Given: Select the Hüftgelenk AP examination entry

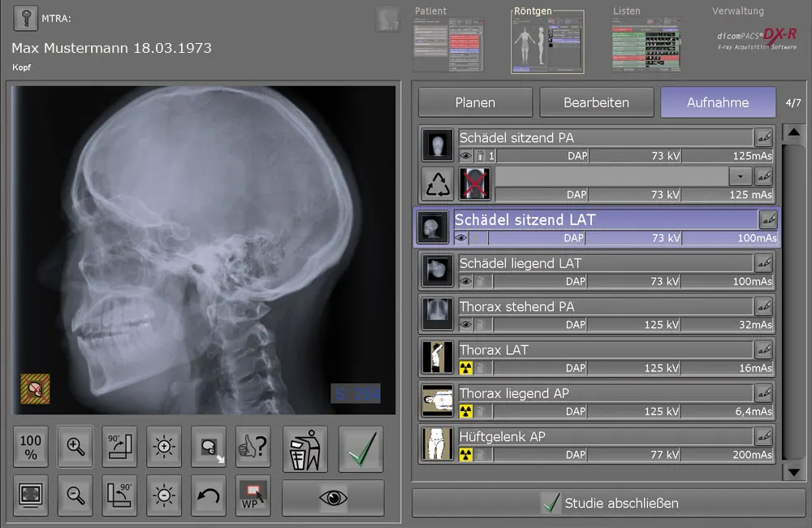Looking at the screenshot, I should coord(605,437).
